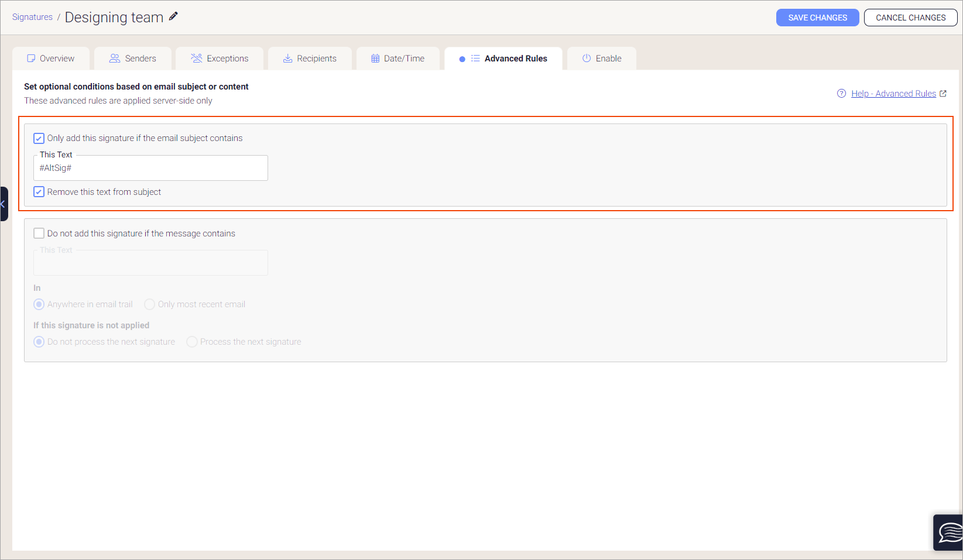963x560 pixels.
Task: Click the Overview document icon
Action: click(30, 58)
